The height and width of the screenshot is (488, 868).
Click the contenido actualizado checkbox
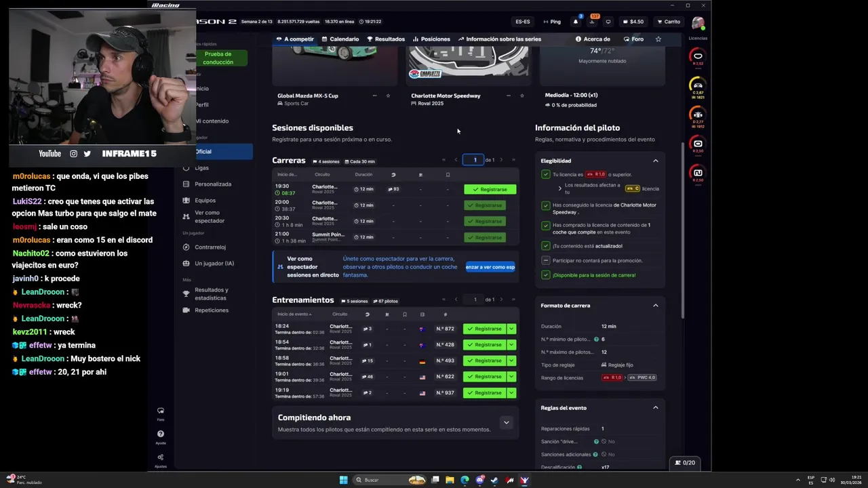pyautogui.click(x=546, y=246)
